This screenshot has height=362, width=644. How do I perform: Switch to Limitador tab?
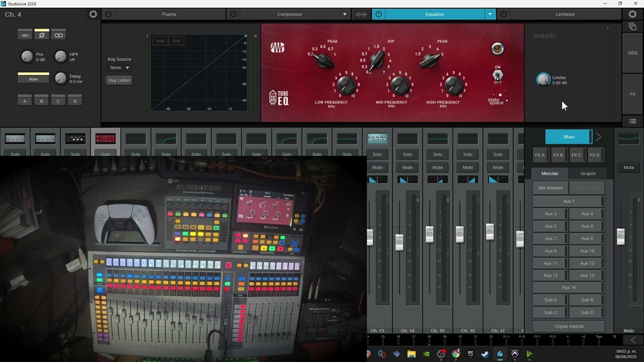point(565,15)
